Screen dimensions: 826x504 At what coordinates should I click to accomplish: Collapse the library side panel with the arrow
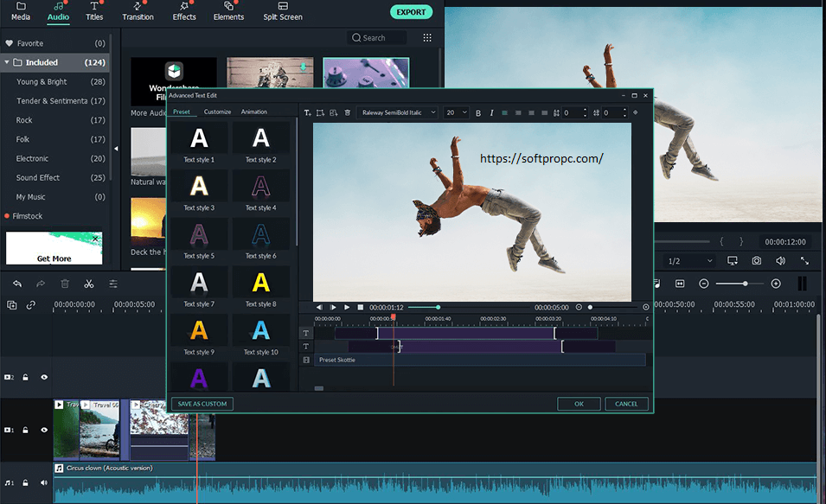click(116, 149)
